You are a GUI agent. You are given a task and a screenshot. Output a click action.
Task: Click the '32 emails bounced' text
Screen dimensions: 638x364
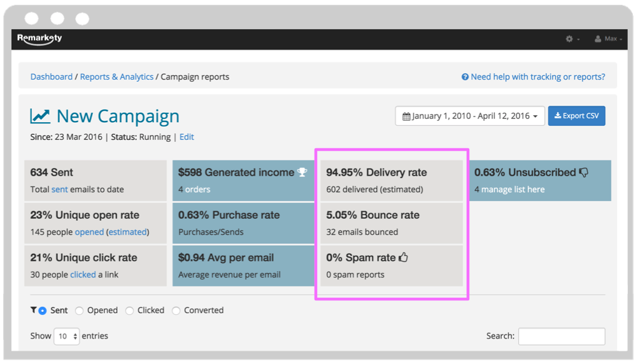(x=362, y=232)
